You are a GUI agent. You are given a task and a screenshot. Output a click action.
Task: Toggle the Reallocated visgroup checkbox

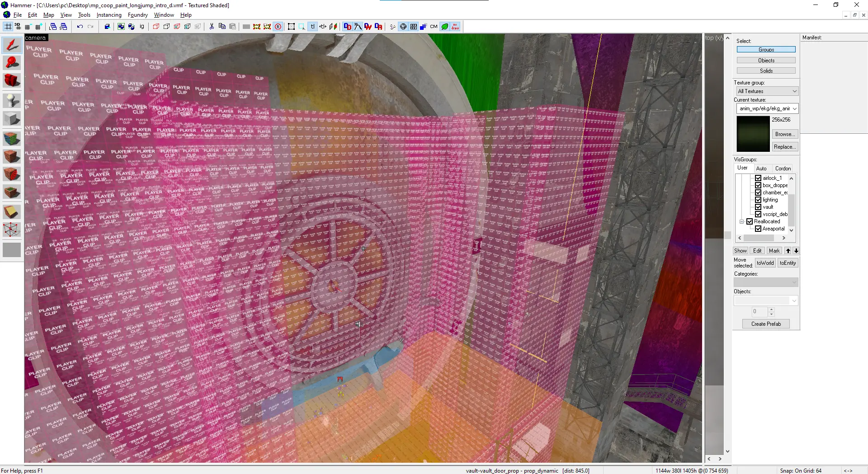[x=750, y=221]
